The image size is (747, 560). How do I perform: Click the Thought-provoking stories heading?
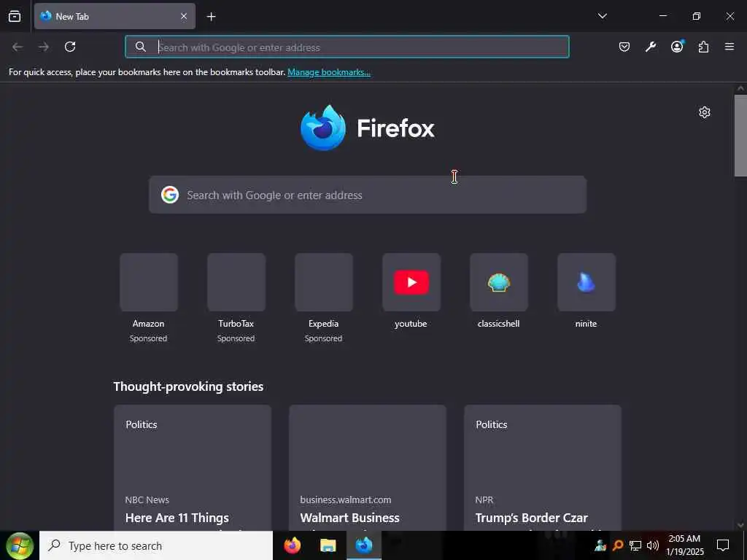point(188,386)
